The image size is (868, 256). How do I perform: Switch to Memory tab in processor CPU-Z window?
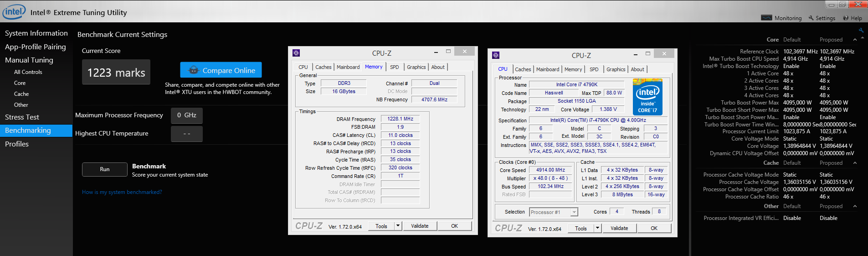[573, 69]
